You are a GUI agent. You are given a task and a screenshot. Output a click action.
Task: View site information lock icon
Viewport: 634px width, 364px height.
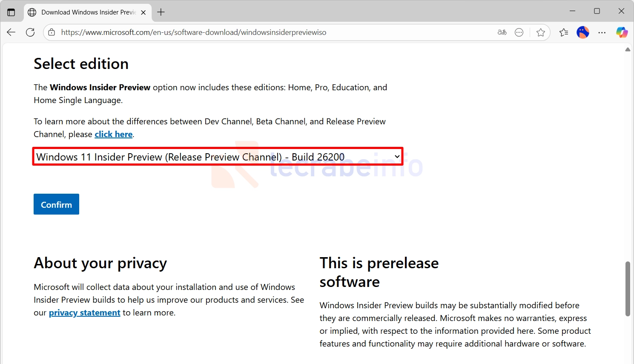point(52,32)
